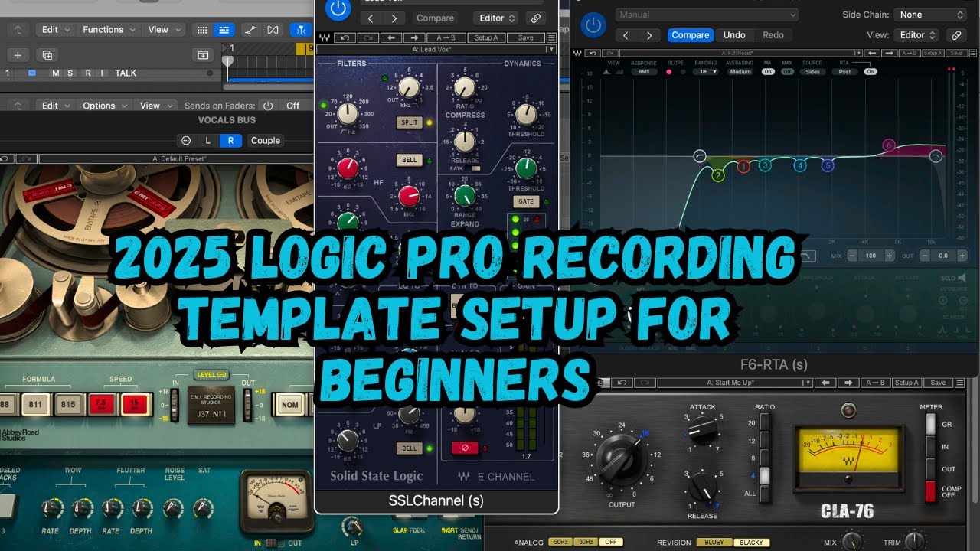The height and width of the screenshot is (551, 980).
Task: Toggle SPLIT button on SSL filters
Action: (409, 122)
